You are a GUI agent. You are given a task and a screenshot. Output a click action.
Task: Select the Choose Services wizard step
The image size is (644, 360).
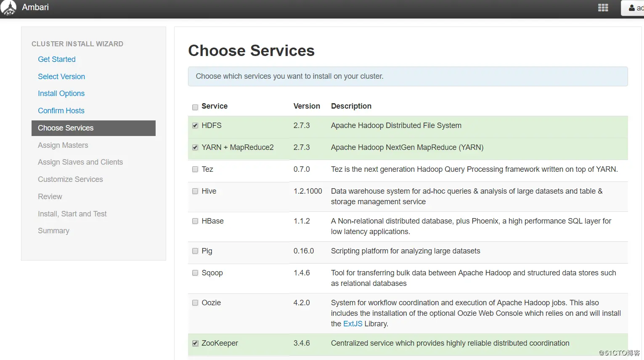click(66, 128)
